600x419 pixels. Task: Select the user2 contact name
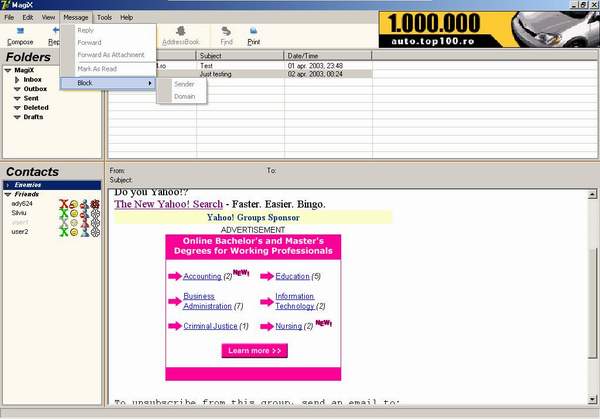coord(20,232)
